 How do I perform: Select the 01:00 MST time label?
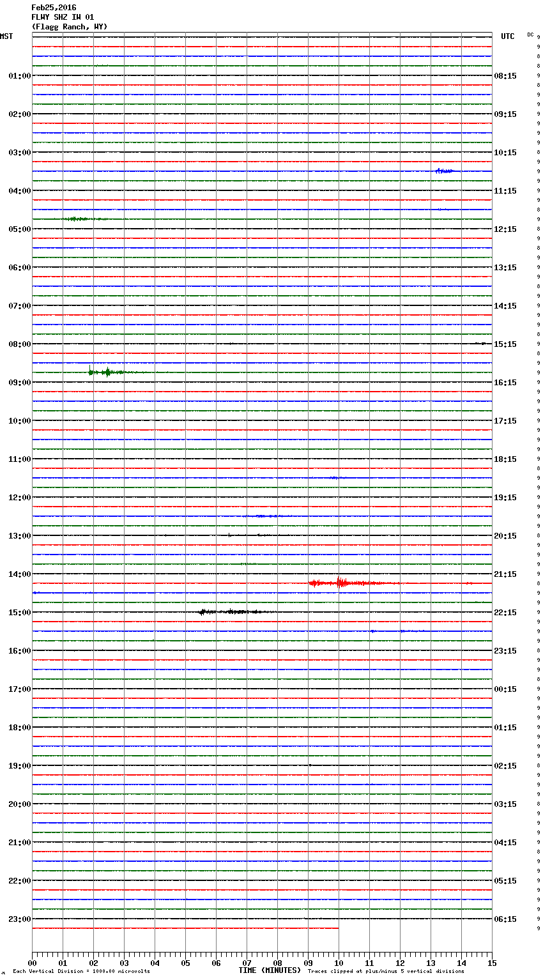[x=20, y=76]
